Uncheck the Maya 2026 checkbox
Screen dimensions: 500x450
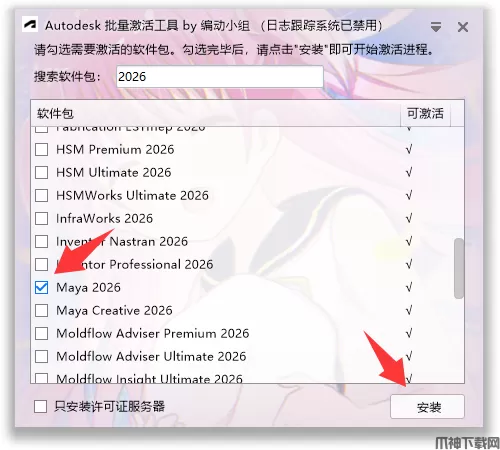41,288
